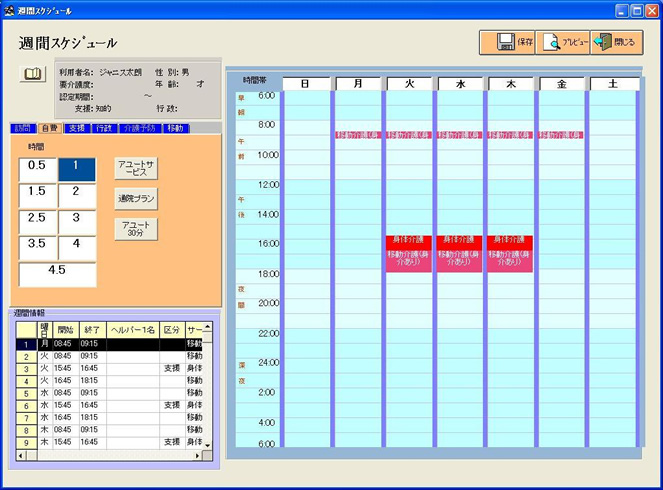
Task: Click the 通院プラン button
Action: click(x=136, y=198)
